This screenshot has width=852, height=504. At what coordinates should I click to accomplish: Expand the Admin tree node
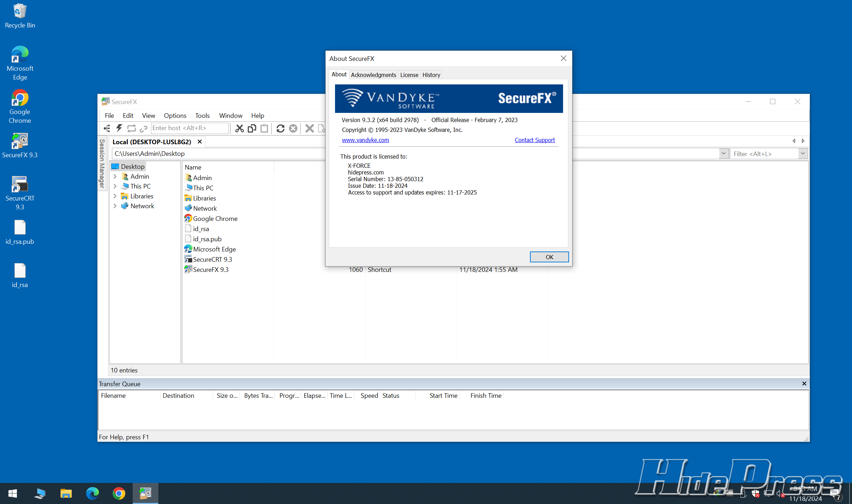[x=115, y=177]
